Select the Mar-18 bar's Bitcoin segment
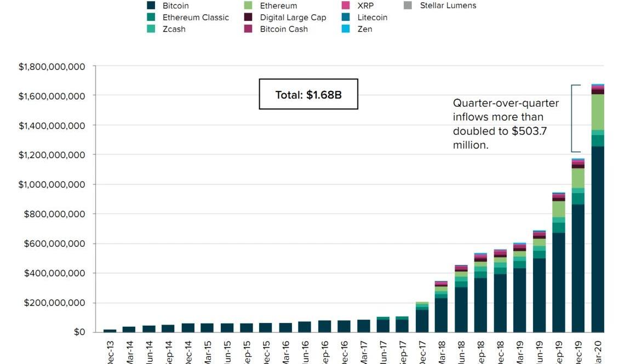This screenshot has width=636, height=364. click(x=442, y=315)
